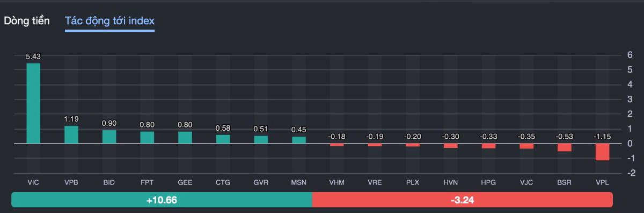The height and width of the screenshot is (213, 644).
Task: Click the MSN bar in chart
Action: pos(299,140)
